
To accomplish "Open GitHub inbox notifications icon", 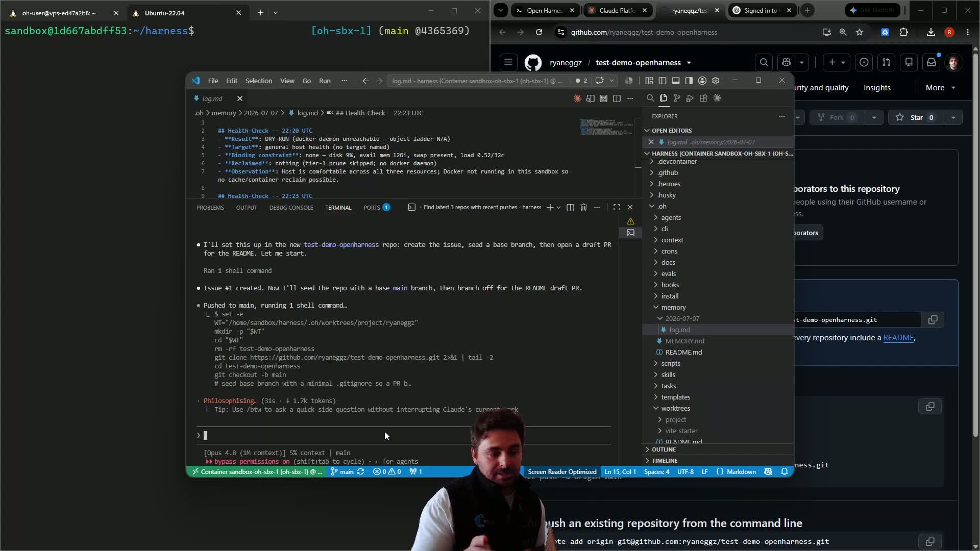I will (x=931, y=62).
